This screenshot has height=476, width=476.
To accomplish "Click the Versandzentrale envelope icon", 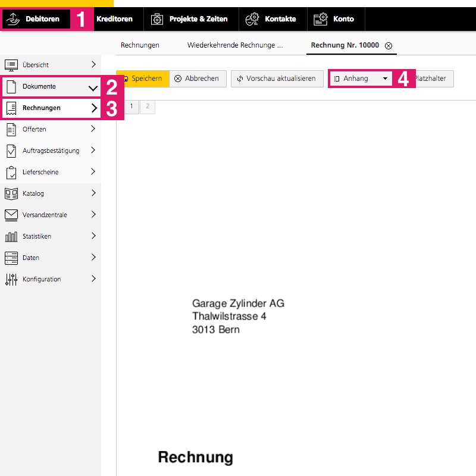I will point(11,215).
